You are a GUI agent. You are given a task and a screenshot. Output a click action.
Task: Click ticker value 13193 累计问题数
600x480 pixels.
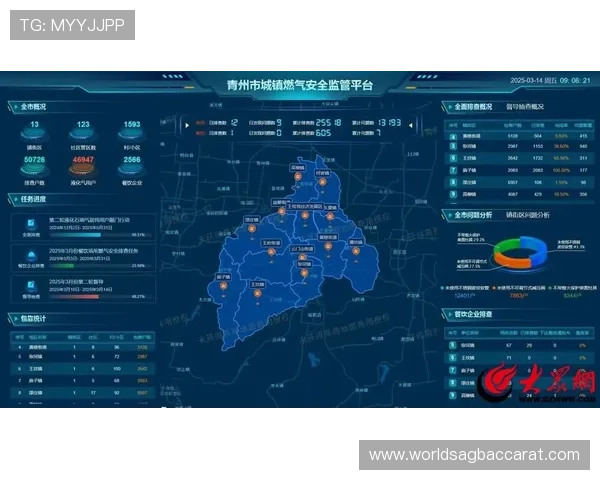[390, 122]
